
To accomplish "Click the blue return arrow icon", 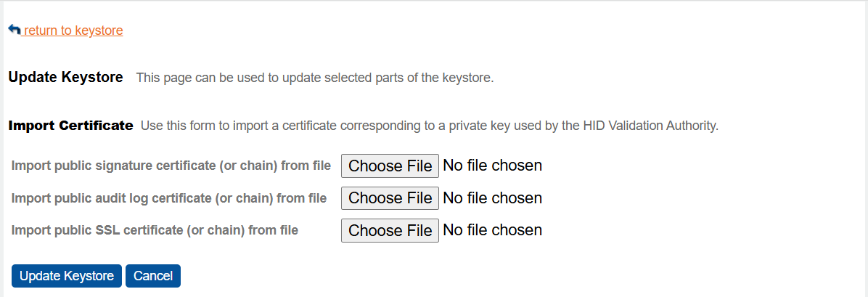I will click(x=15, y=30).
